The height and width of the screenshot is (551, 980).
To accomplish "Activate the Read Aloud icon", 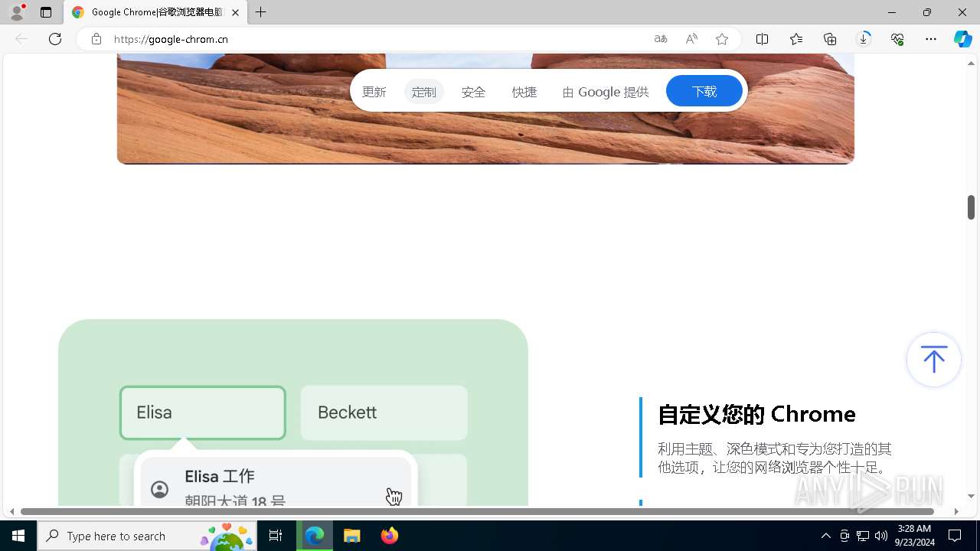I will pos(691,39).
